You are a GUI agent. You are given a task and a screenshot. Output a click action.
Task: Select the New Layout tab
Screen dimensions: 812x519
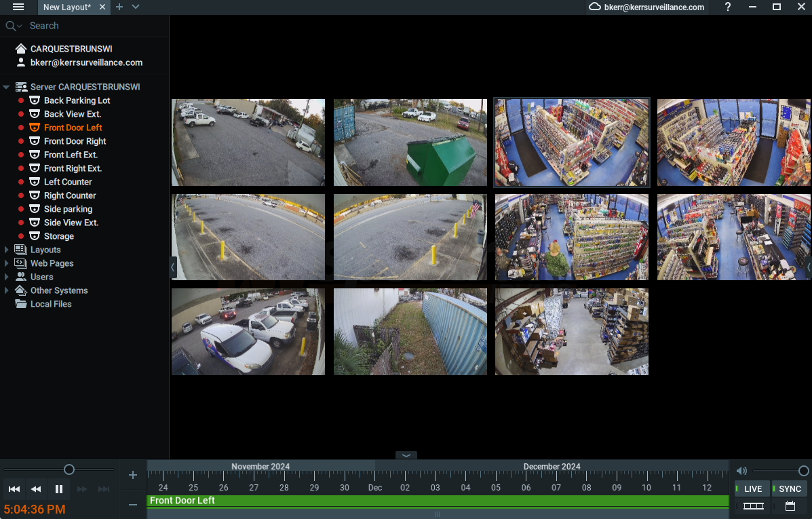coord(66,7)
